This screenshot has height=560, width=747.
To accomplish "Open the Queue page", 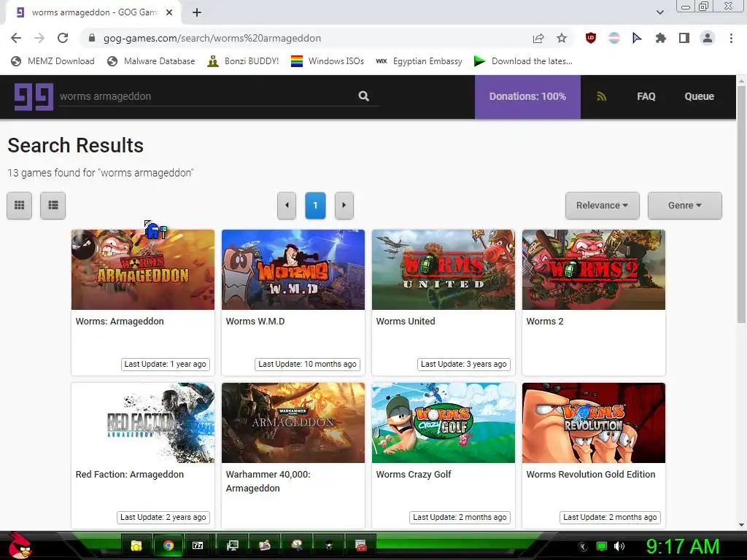I will coord(699,96).
